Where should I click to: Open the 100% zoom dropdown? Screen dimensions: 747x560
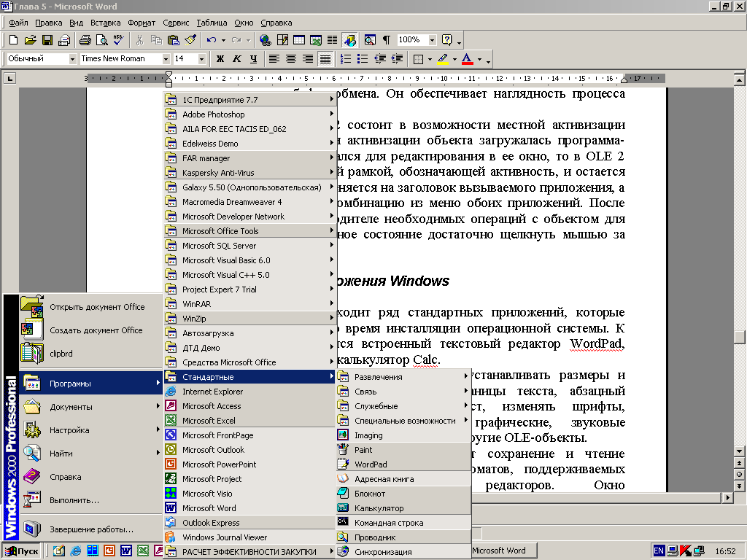pyautogui.click(x=432, y=40)
